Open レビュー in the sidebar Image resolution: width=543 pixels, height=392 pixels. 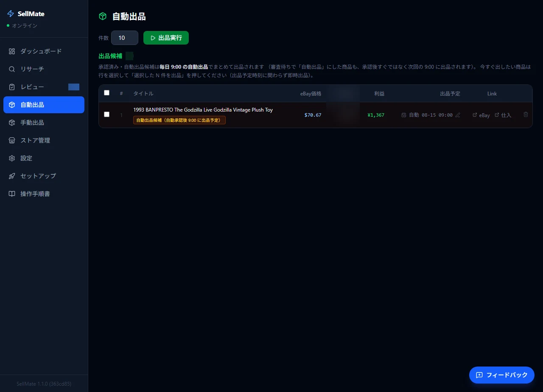pos(44,87)
